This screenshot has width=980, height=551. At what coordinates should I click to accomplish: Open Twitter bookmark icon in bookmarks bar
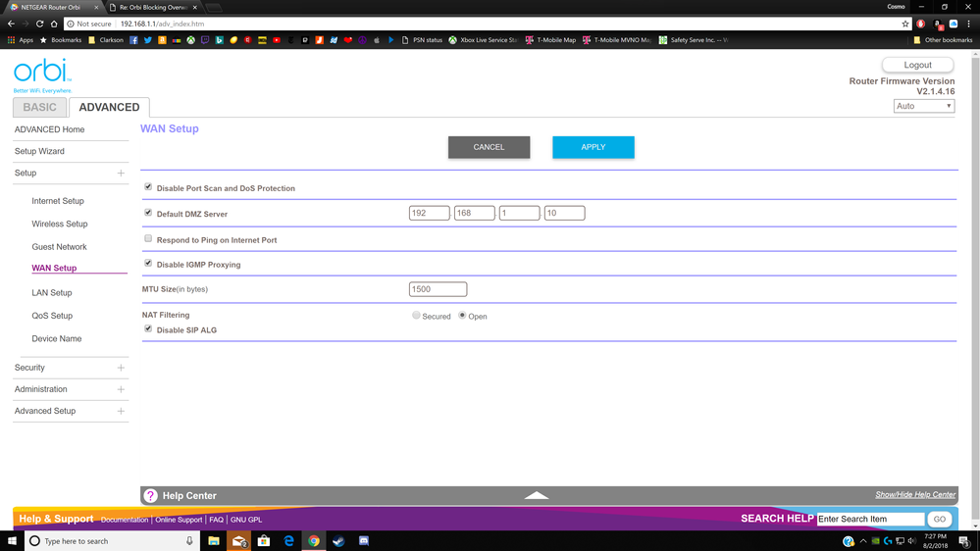(148, 40)
